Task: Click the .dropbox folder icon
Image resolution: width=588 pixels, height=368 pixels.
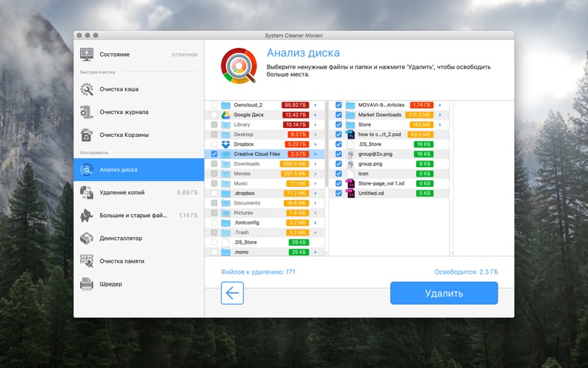Action: pos(226,194)
